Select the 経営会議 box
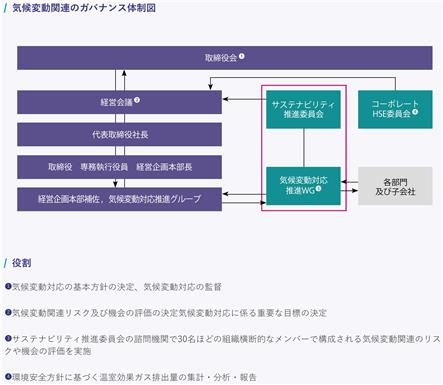Image resolution: width=443 pixels, height=385 pixels. [x=119, y=102]
